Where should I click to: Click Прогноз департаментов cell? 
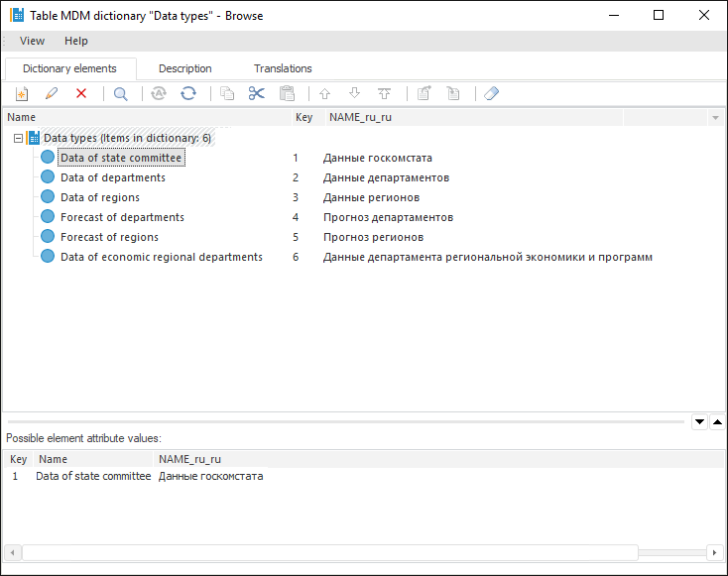[388, 217]
